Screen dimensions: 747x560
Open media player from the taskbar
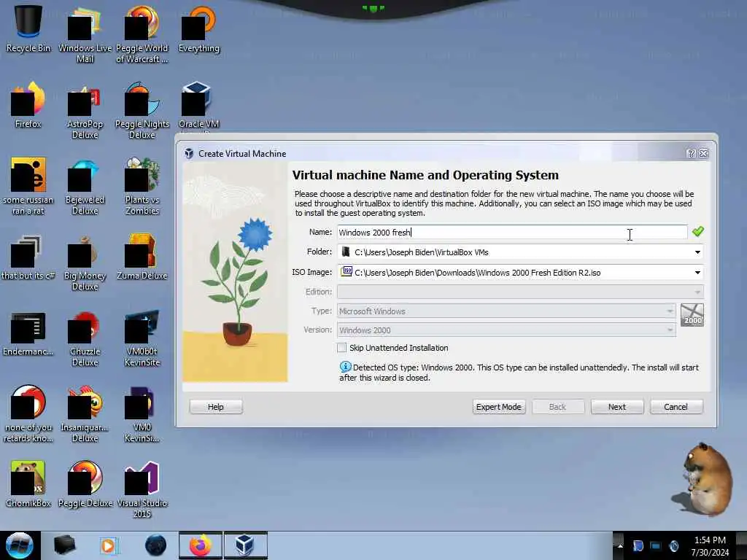point(108,545)
